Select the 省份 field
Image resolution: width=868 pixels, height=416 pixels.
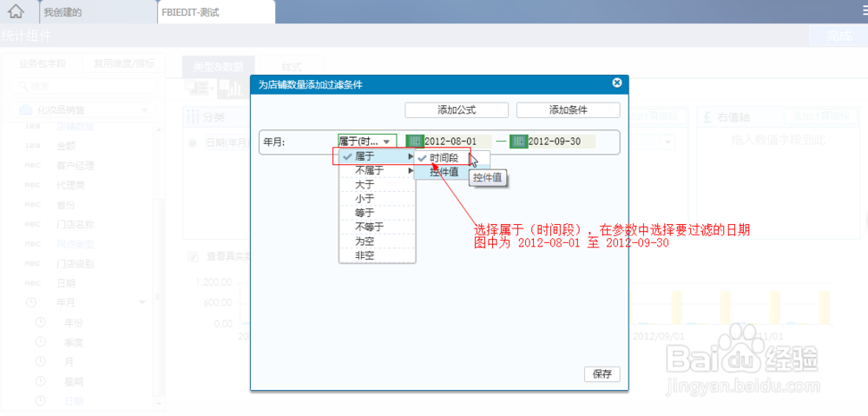pyautogui.click(x=66, y=205)
